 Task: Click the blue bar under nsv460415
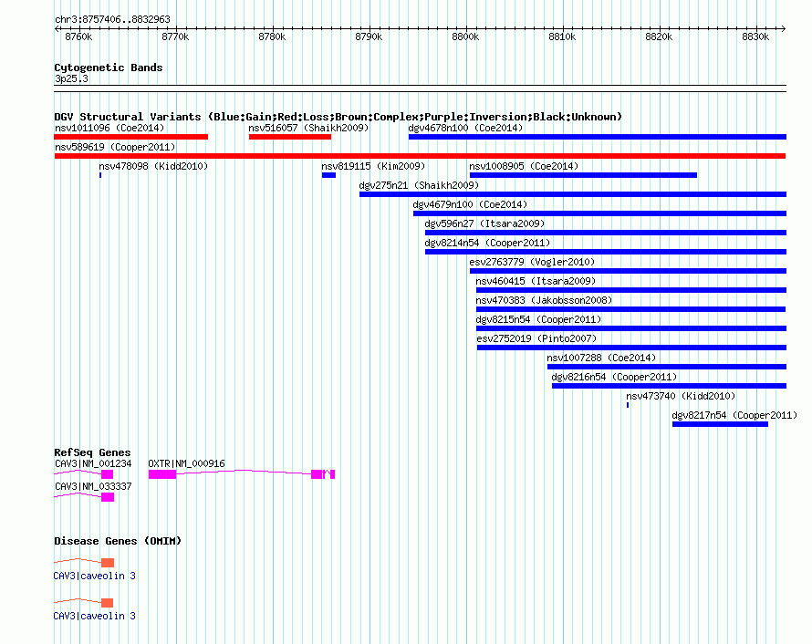(631, 290)
